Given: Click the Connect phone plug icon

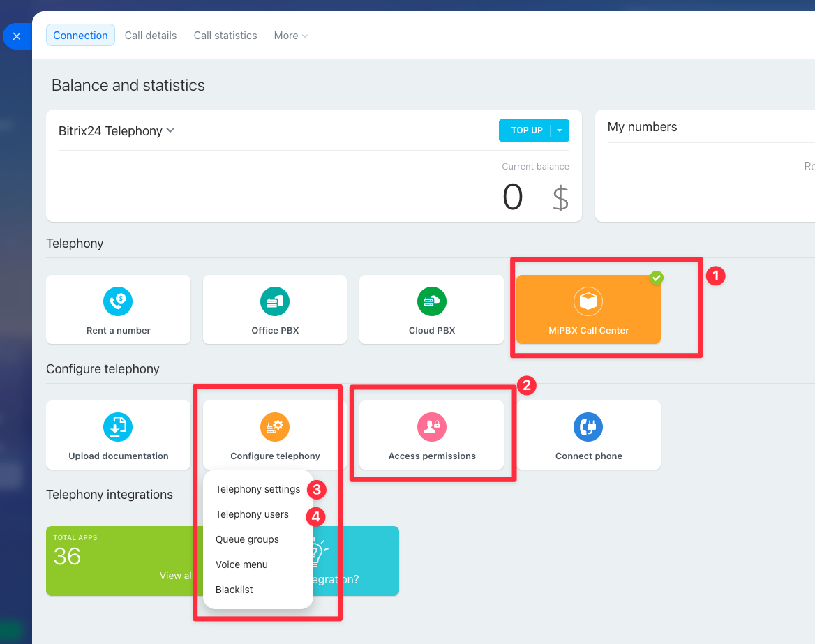Looking at the screenshot, I should tap(588, 427).
